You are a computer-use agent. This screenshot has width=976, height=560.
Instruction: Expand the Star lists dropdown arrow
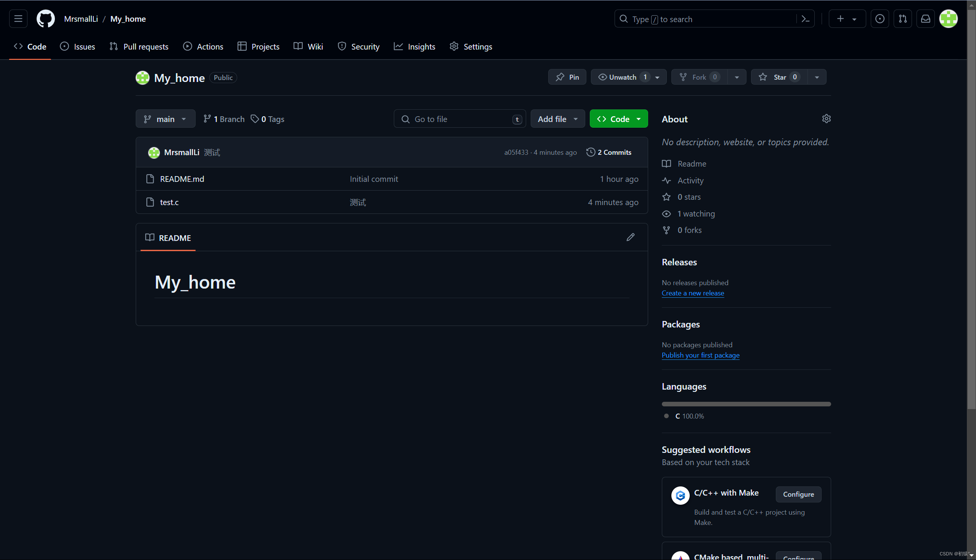click(x=817, y=77)
